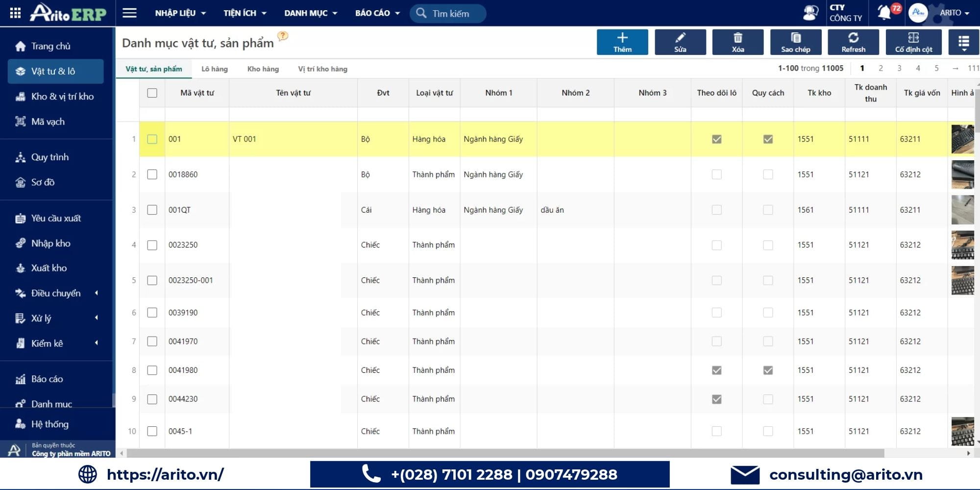This screenshot has height=490, width=980.
Task: Toggle the select-all header checkbox
Action: 152,93
